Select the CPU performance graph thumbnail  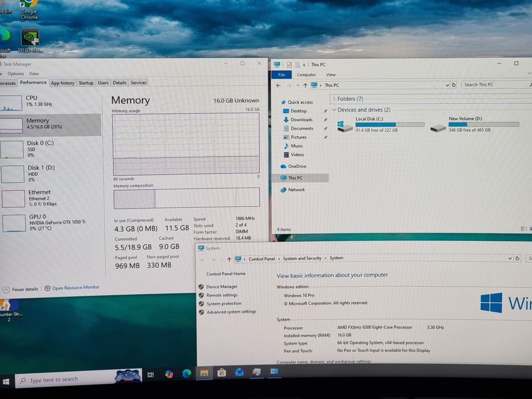[11, 103]
